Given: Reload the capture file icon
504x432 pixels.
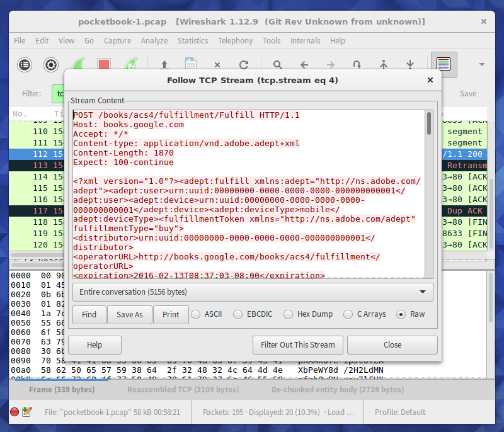Looking at the screenshot, I should click(244, 65).
